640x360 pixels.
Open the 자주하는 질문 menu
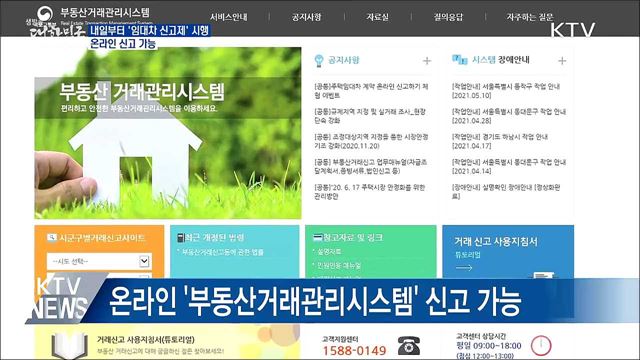530,17
